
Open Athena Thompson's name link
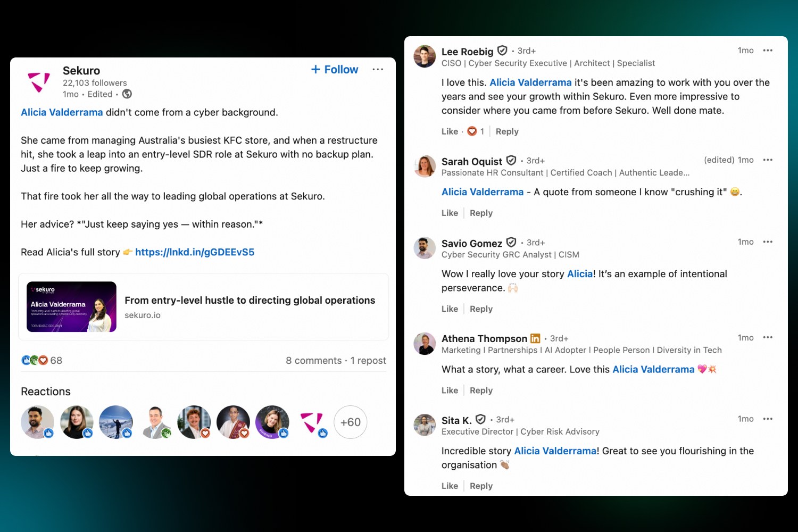pos(484,339)
